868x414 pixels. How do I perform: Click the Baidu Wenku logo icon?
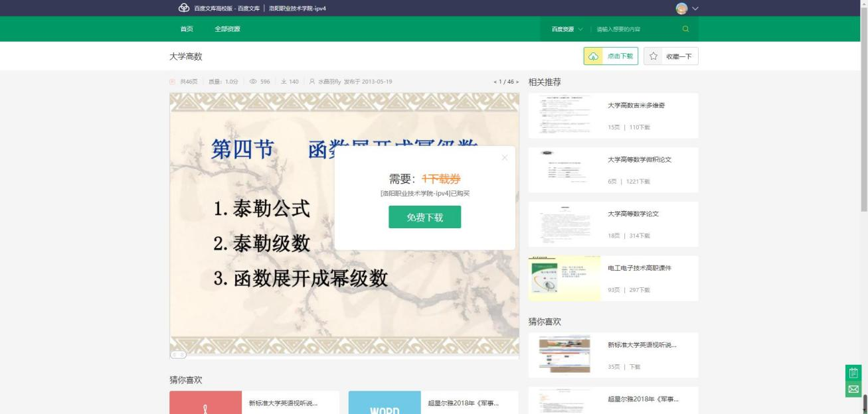(x=183, y=8)
